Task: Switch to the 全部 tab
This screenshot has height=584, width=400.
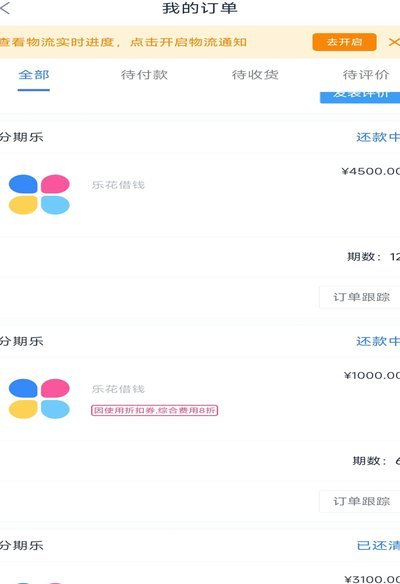Action: coord(34,74)
